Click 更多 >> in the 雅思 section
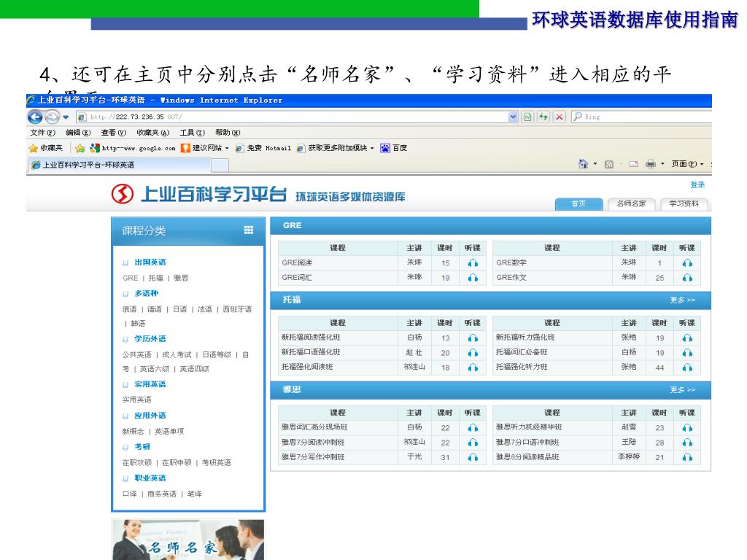This screenshot has width=747, height=560. pyautogui.click(x=682, y=389)
